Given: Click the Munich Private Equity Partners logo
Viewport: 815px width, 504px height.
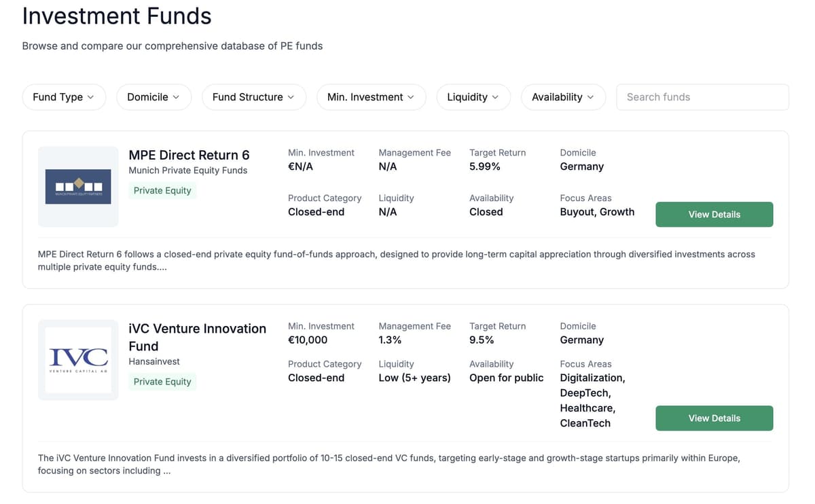Looking at the screenshot, I should pyautogui.click(x=78, y=186).
